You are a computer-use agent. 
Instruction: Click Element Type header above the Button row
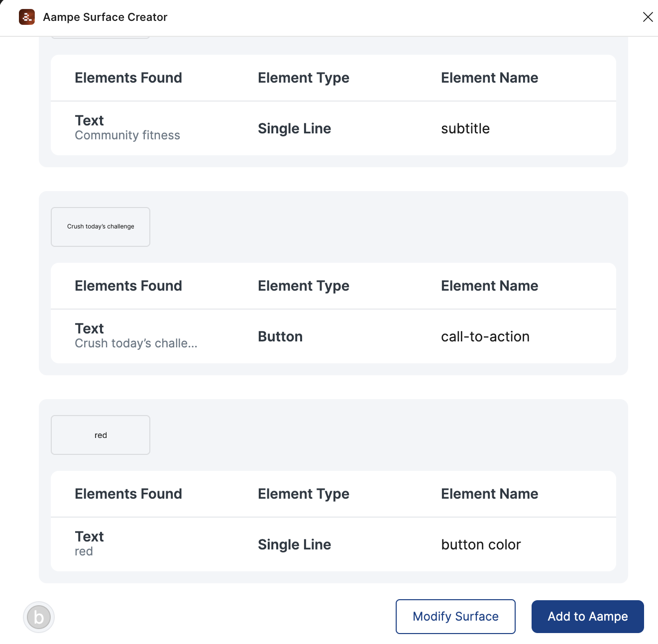304,286
